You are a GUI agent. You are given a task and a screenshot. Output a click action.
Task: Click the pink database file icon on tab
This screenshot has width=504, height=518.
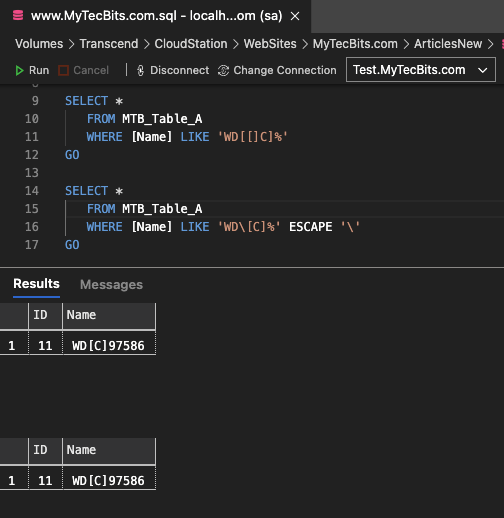[18, 16]
